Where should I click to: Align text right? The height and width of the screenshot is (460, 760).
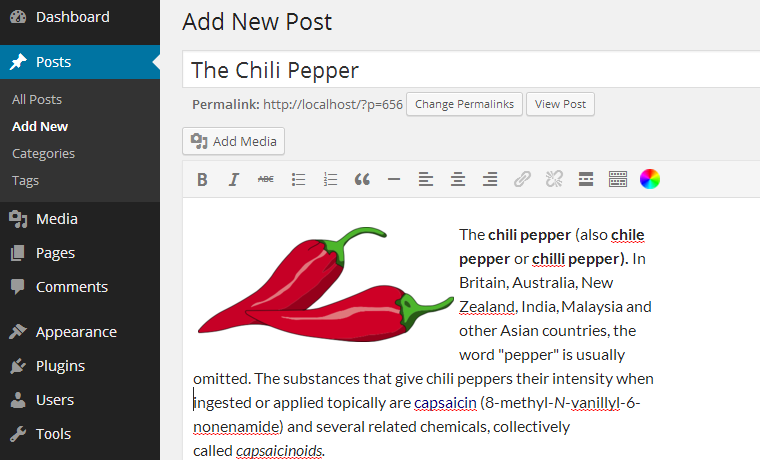point(490,179)
